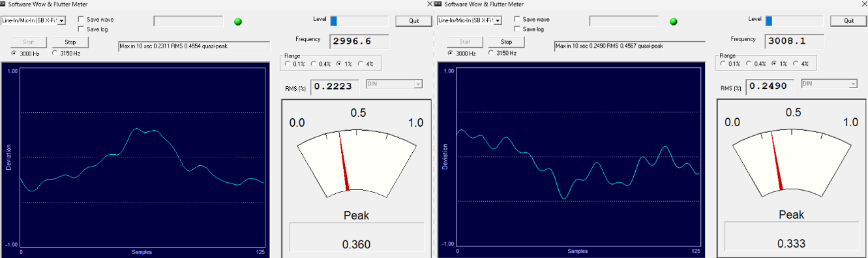Select 3000 Hz radio in right window
Image resolution: width=868 pixels, height=258 pixels.
click(451, 53)
